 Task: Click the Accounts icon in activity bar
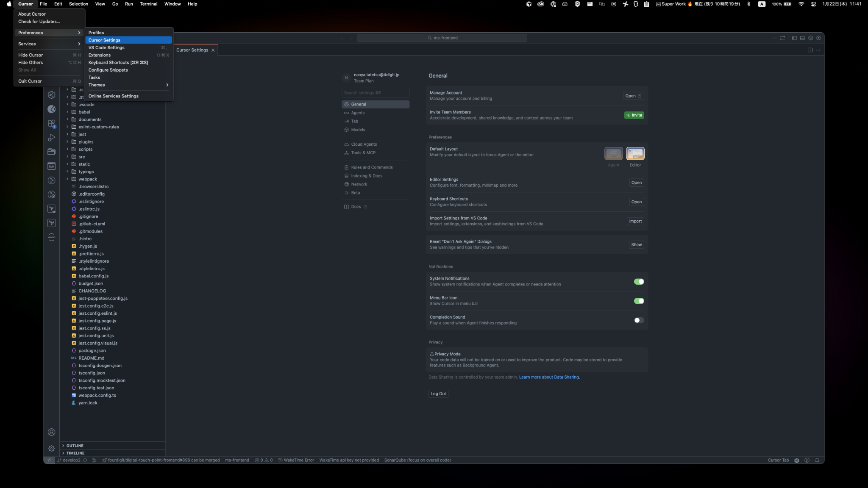(52, 432)
